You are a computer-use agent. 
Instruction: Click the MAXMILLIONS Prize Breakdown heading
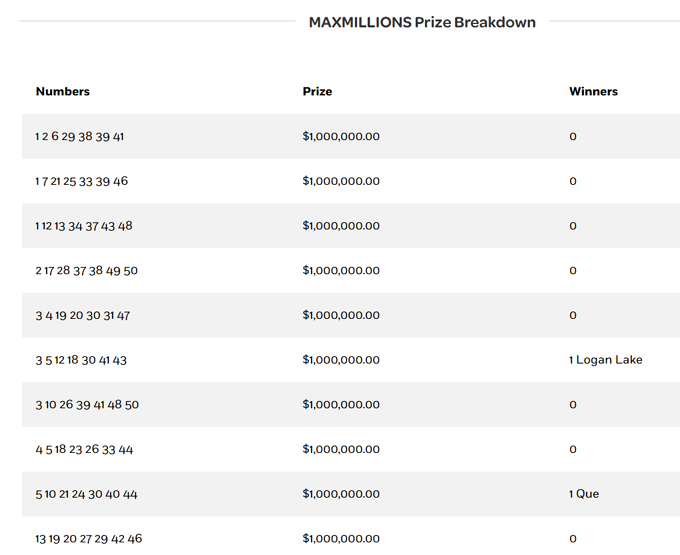pos(422,22)
